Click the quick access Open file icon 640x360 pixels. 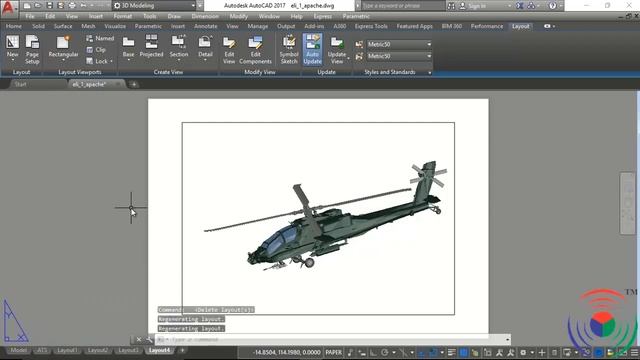point(38,6)
